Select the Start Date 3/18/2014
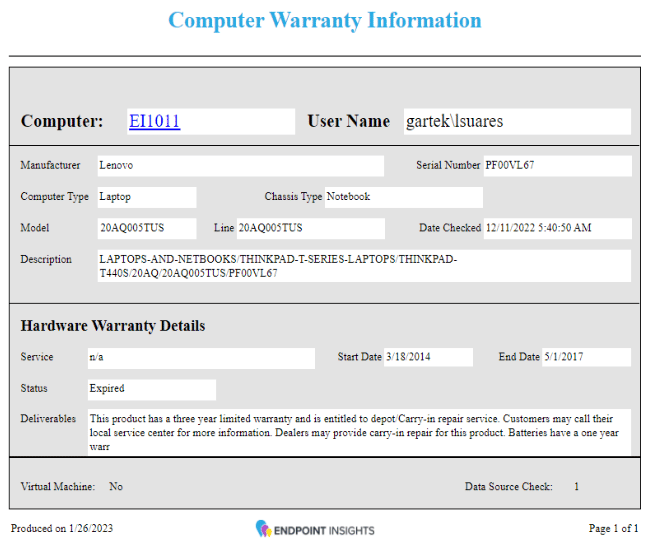 [x=428, y=357]
